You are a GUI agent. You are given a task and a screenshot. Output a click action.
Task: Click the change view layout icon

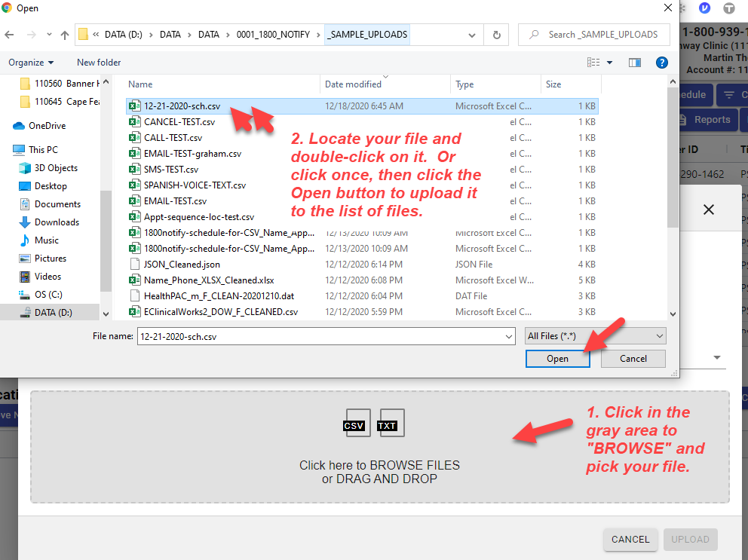coord(594,63)
